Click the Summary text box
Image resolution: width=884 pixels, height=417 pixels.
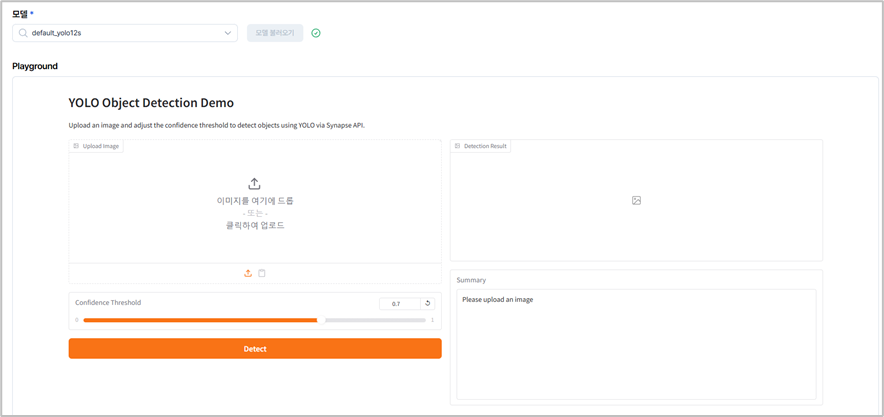tap(636, 344)
